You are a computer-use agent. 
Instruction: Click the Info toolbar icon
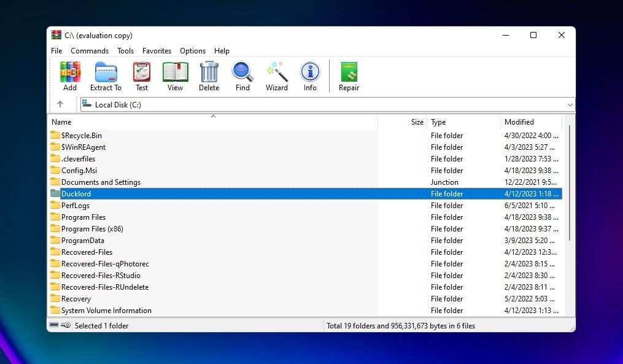pos(311,72)
